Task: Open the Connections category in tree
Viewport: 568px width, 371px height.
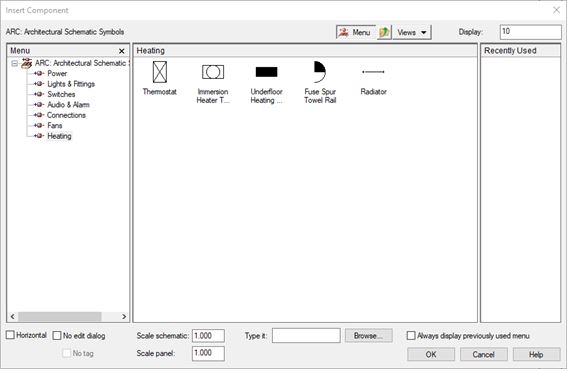Action: (66, 115)
